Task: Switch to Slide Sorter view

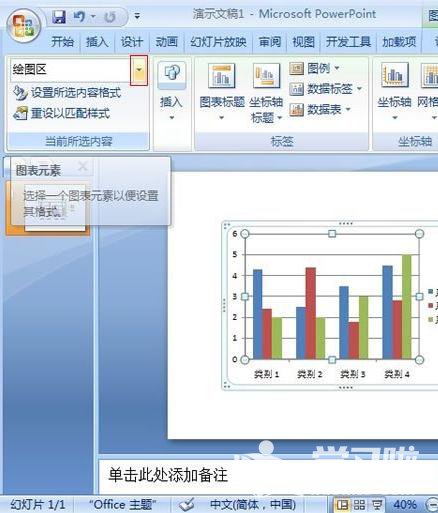Action: [x=359, y=505]
